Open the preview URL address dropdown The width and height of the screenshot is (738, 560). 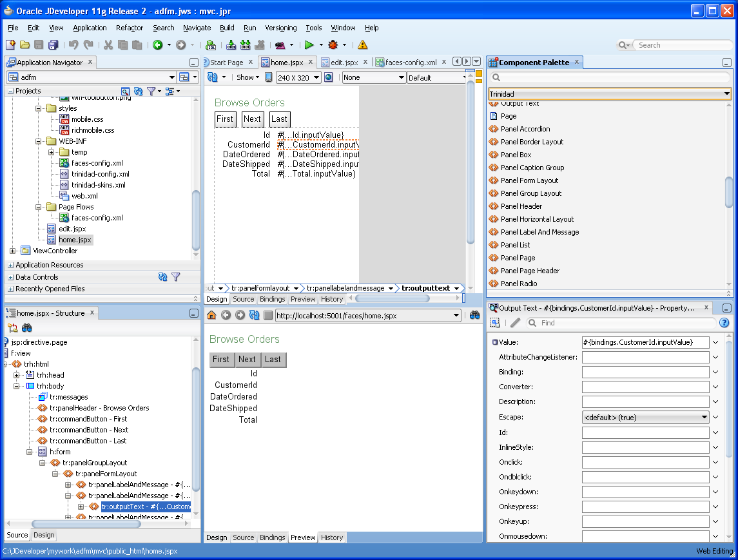coord(456,315)
